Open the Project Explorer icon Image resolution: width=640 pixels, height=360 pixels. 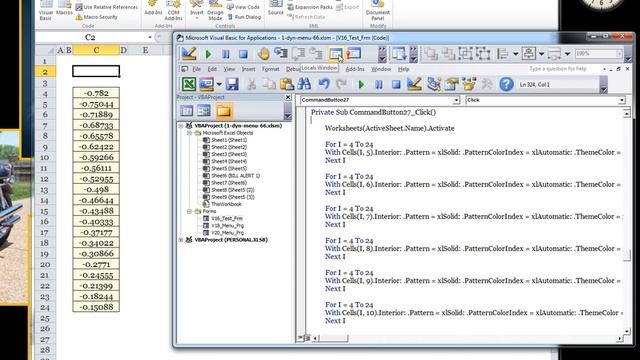(x=433, y=84)
